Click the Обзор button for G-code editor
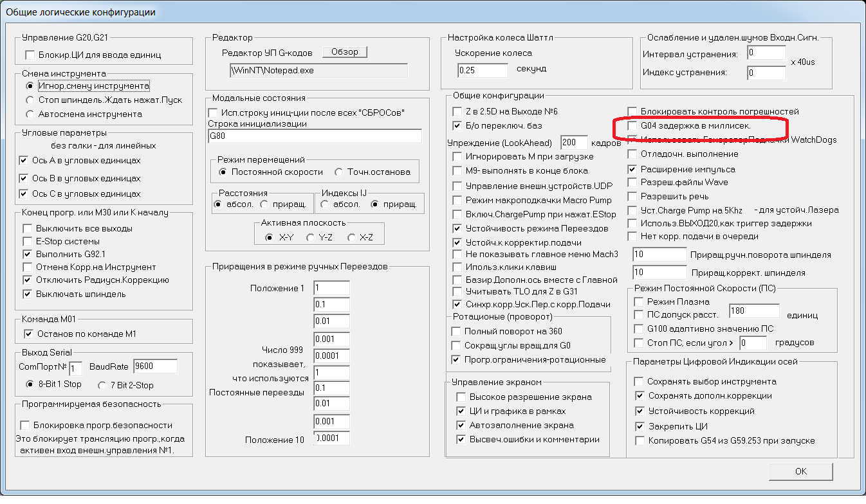The width and height of the screenshot is (866, 504). click(x=345, y=52)
